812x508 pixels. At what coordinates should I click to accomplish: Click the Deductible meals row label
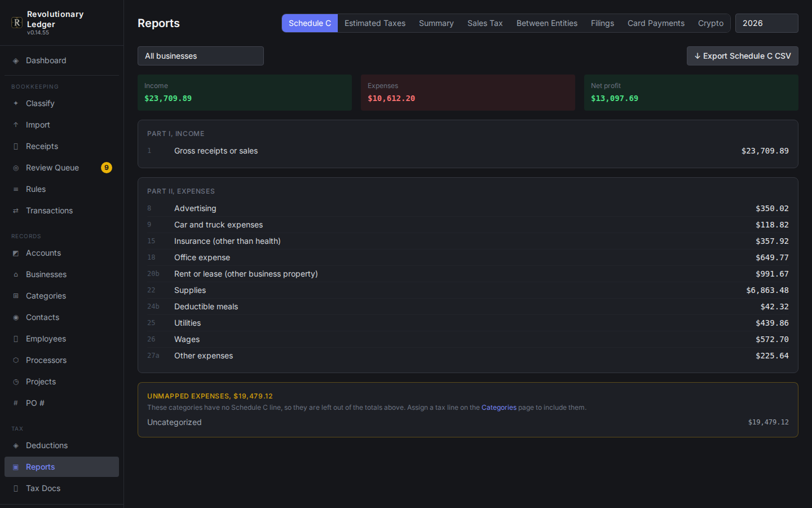point(206,306)
